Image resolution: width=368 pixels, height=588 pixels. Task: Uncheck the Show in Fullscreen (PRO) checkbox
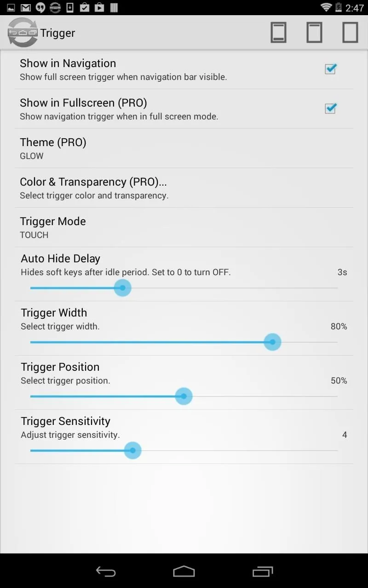[330, 108]
